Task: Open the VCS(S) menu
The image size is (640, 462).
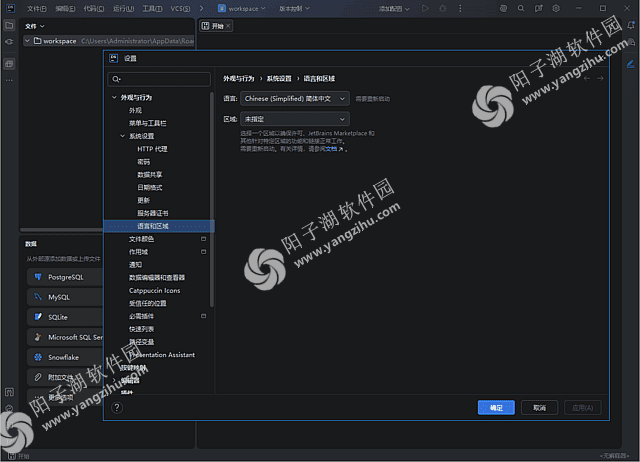Action: click(180, 8)
